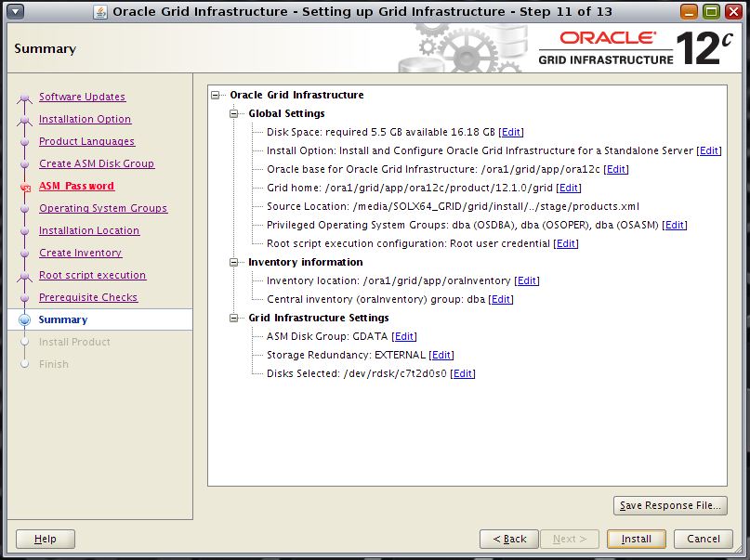The image size is (750, 560).
Task: Maximize the Grid Infrastructure installer window
Action: pyautogui.click(x=711, y=11)
